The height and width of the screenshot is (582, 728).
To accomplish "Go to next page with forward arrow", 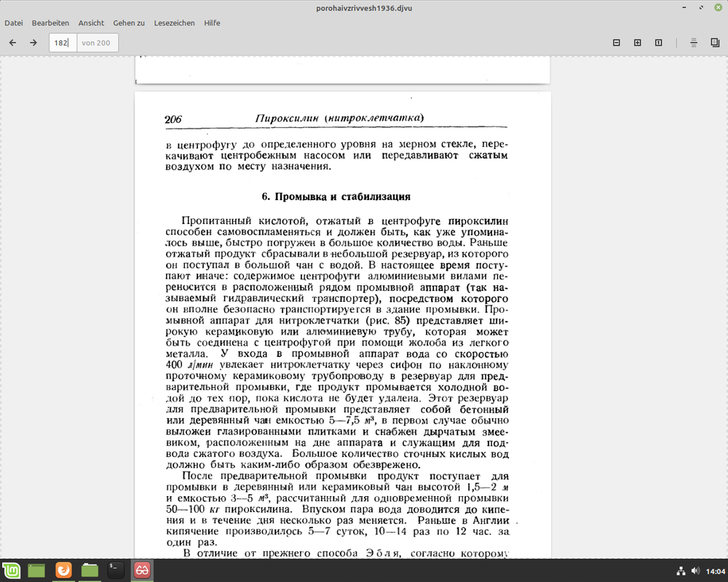I will click(33, 43).
